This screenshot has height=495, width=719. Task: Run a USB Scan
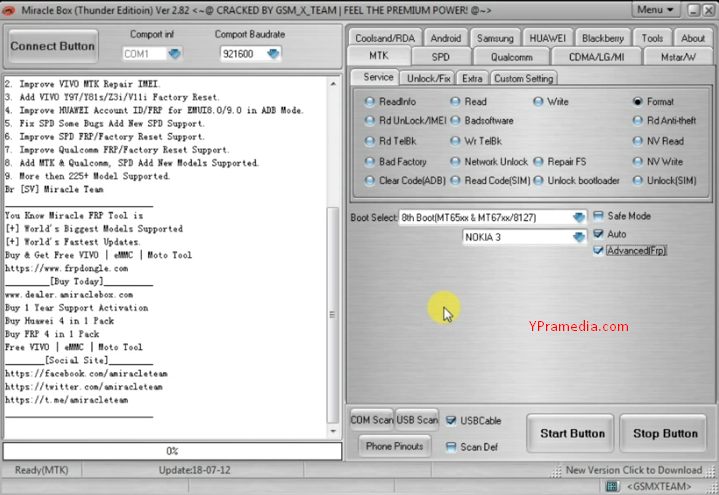click(417, 420)
